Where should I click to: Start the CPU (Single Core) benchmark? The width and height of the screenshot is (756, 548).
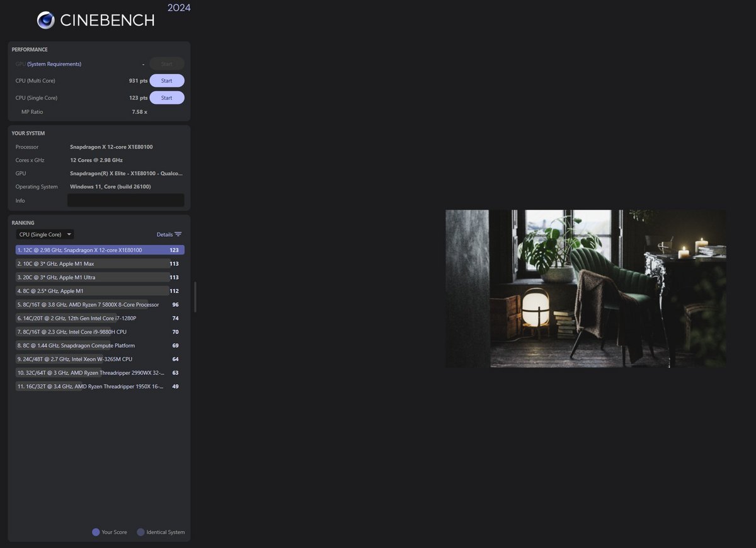(167, 98)
